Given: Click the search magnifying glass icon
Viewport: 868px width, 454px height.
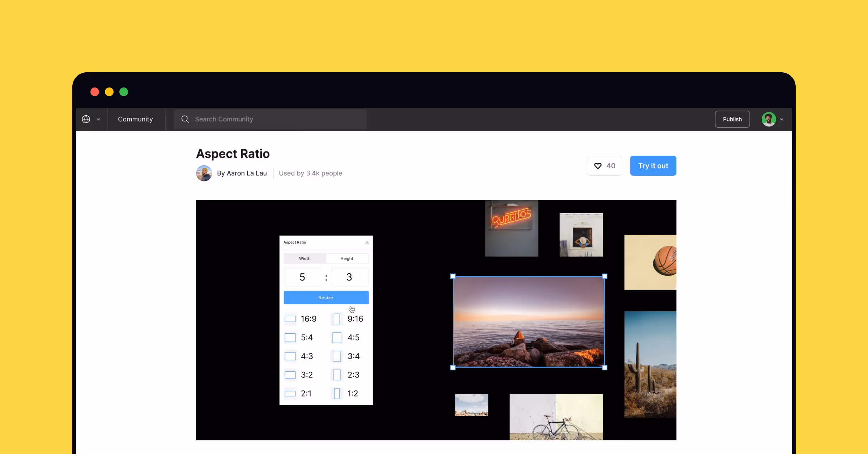Looking at the screenshot, I should (185, 119).
